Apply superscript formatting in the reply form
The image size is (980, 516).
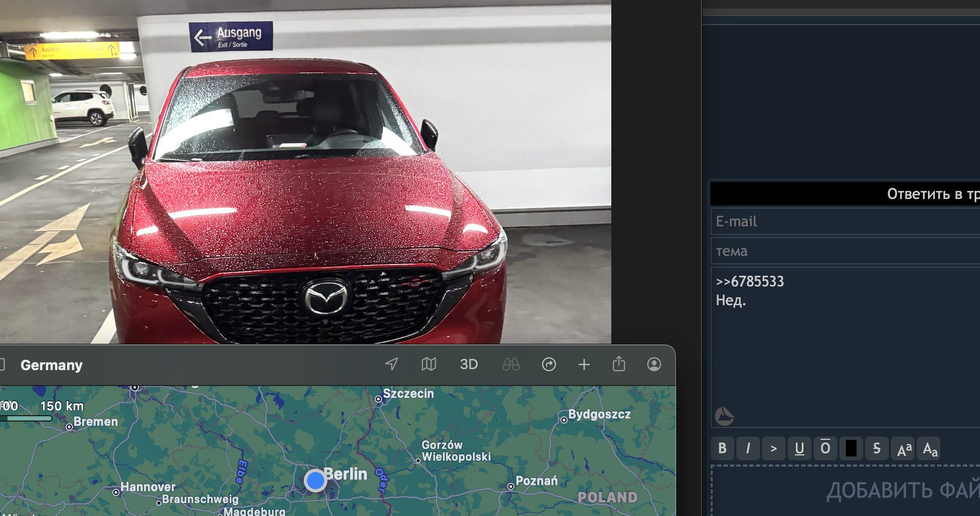pos(904,448)
